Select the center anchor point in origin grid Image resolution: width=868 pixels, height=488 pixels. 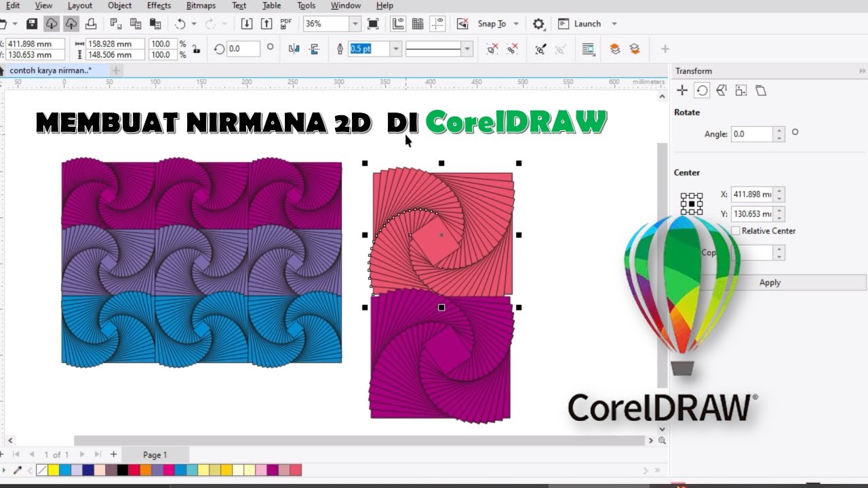(692, 203)
